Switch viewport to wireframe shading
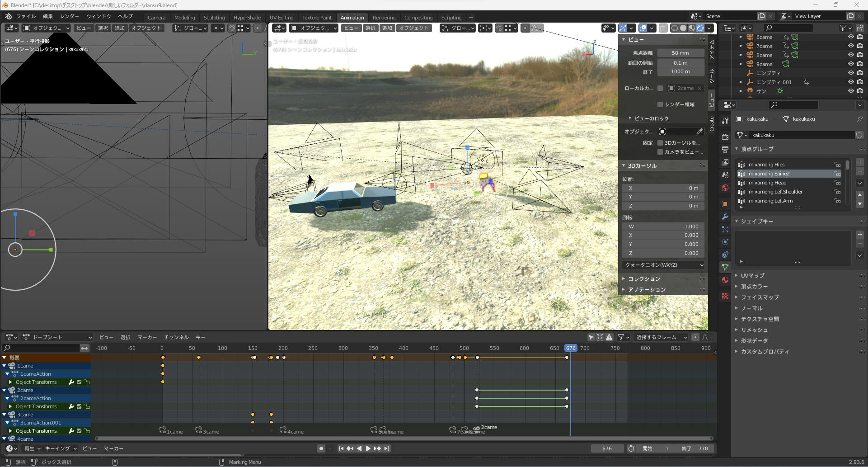The height and width of the screenshot is (467, 868). pos(675,28)
